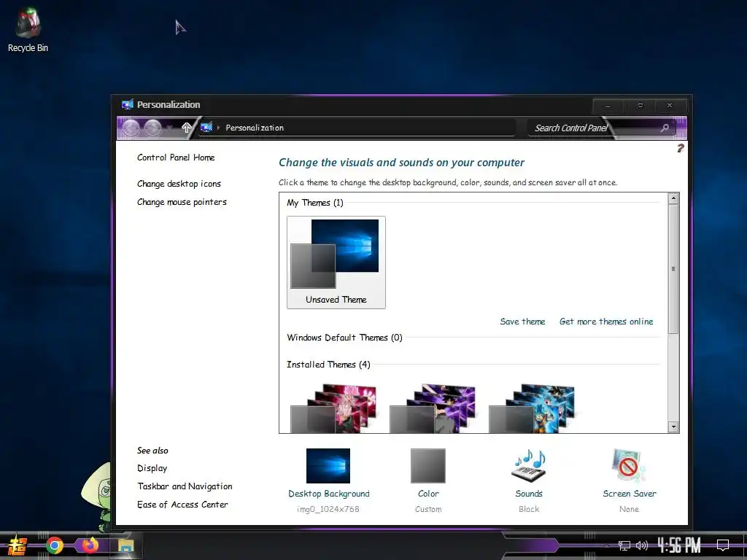This screenshot has height=560, width=747.
Task: Select the purple installed theme
Action: point(433,408)
